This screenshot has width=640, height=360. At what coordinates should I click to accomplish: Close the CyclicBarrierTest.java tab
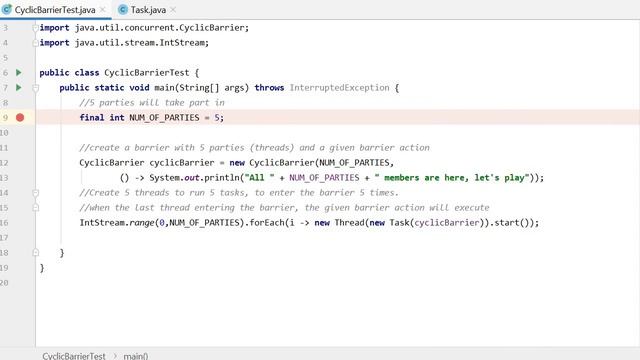pos(103,10)
